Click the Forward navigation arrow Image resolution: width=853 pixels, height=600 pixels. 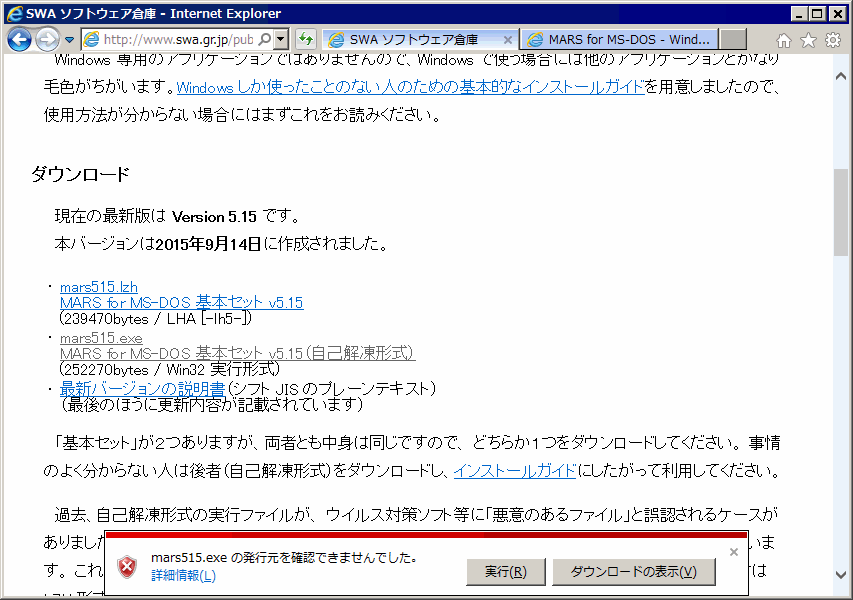[x=47, y=39]
